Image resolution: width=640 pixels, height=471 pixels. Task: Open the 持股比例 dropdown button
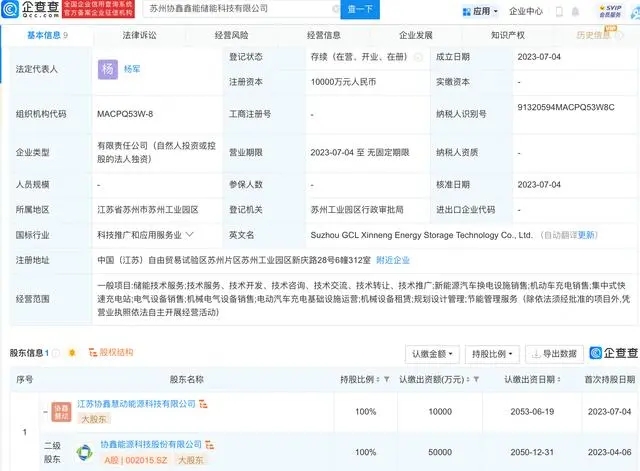coord(492,354)
